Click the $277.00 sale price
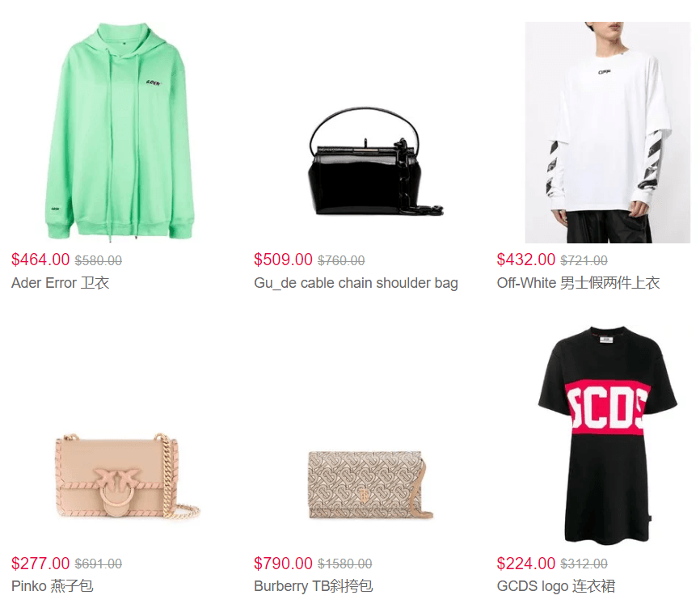The image size is (700, 608). pos(40,564)
